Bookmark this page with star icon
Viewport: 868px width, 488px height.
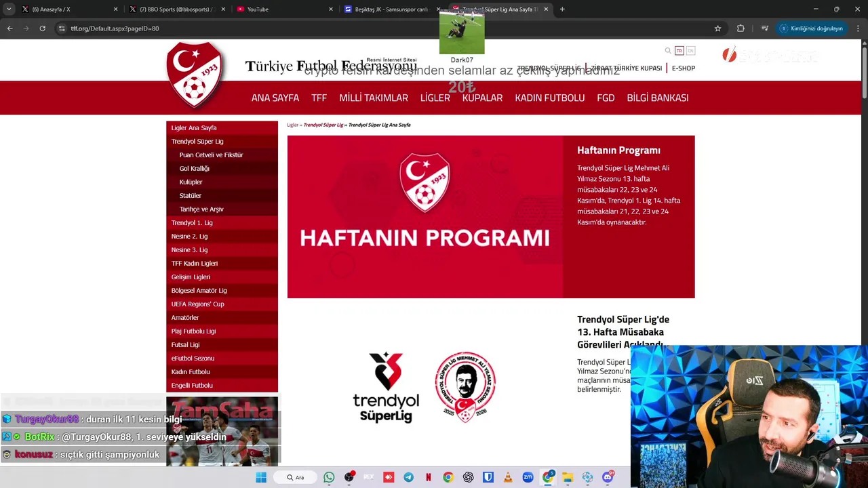[717, 28]
